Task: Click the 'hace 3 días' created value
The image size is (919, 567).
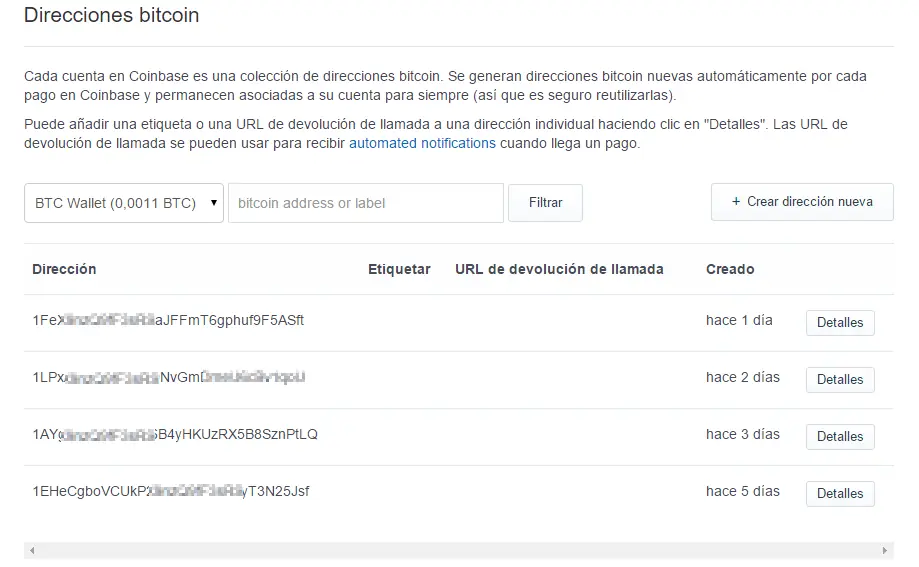Action: [x=743, y=434]
